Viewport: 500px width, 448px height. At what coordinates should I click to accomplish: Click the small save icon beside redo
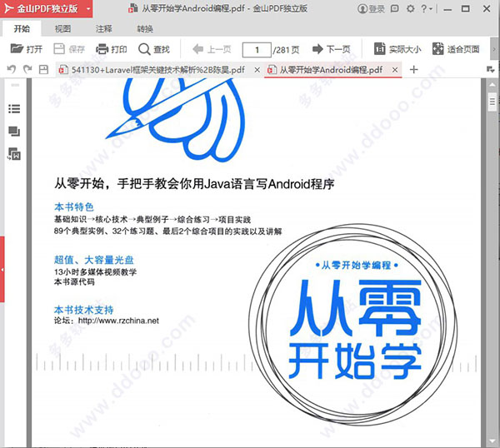point(43,69)
